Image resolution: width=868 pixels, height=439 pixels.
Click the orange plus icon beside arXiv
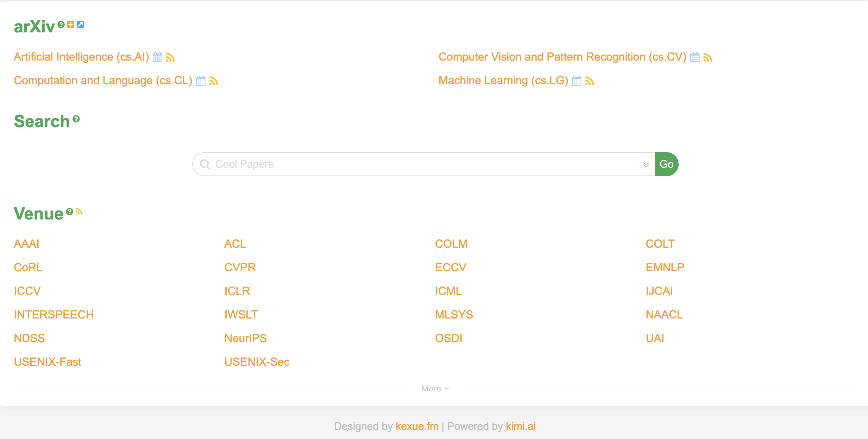click(71, 24)
